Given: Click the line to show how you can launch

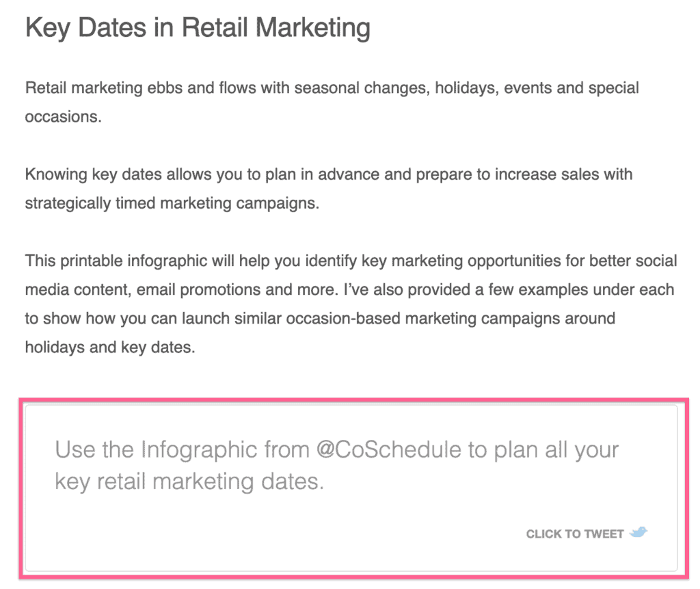Looking at the screenshot, I should pyautogui.click(x=320, y=319).
